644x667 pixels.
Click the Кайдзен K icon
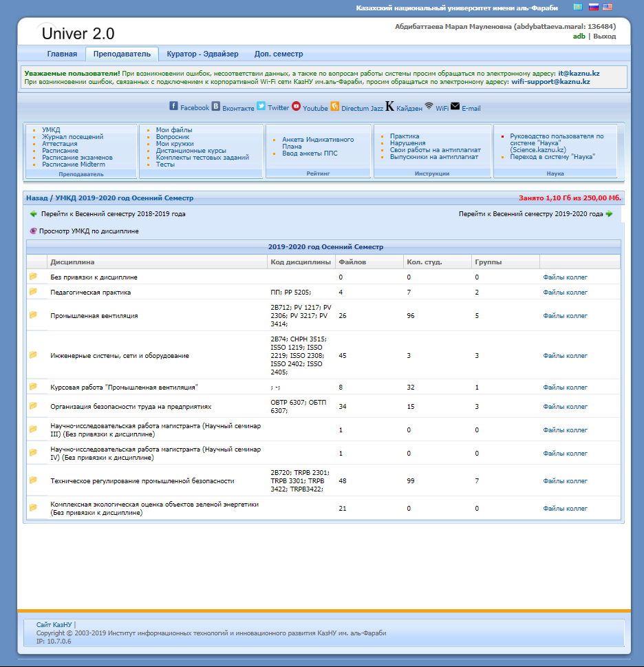[x=390, y=106]
